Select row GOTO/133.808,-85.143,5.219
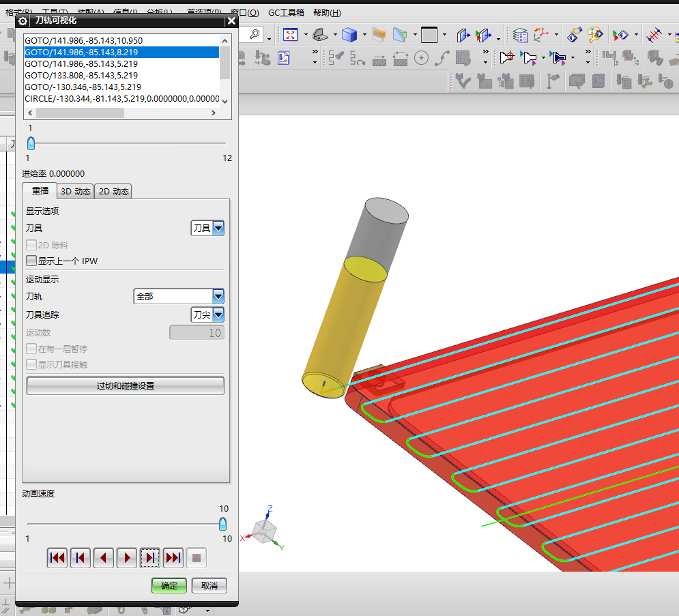Screen dimensions: 679x616 pyautogui.click(x=121, y=75)
